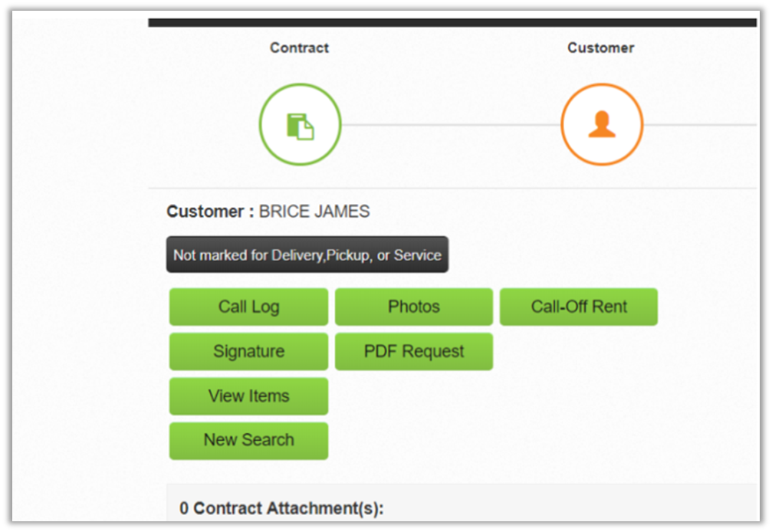This screenshot has width=772, height=532.
Task: Click the divider line below the step circles
Action: point(452,188)
